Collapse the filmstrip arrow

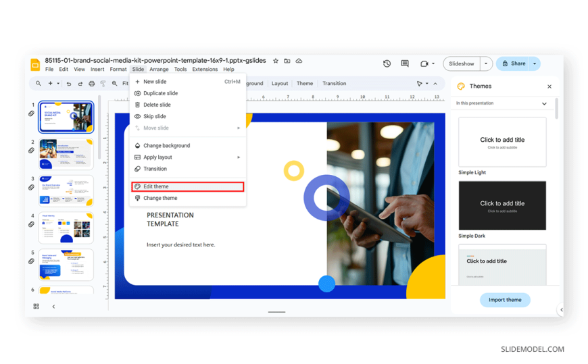(x=53, y=307)
